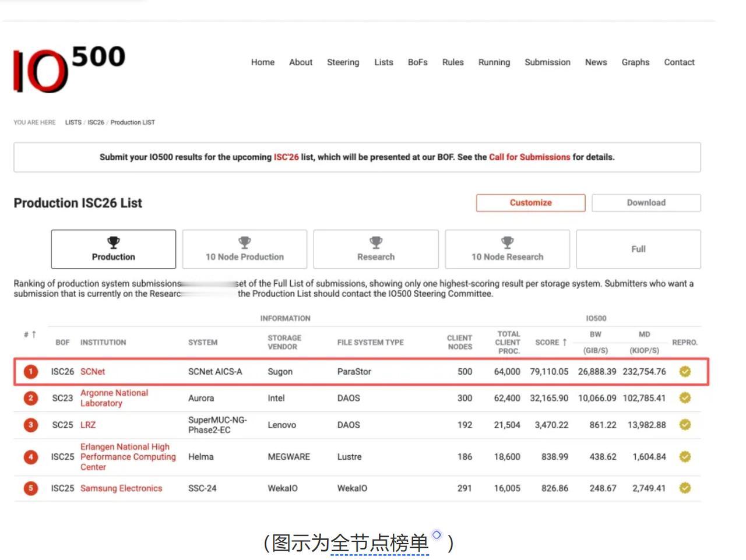Click the MEGWARE storage vendor cell
This screenshot has height=560, width=746.
[x=289, y=457]
